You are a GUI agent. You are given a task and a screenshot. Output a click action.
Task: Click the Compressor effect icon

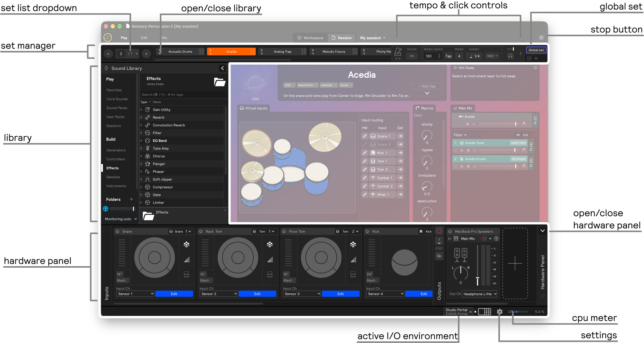pyautogui.click(x=147, y=187)
